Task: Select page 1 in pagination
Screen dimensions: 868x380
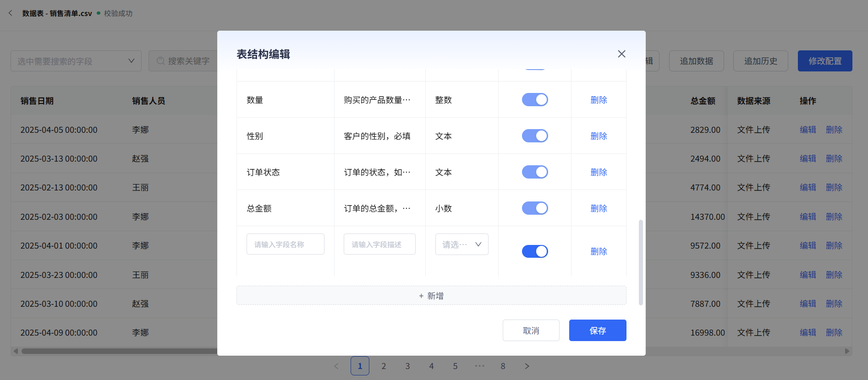Action: [x=360, y=366]
